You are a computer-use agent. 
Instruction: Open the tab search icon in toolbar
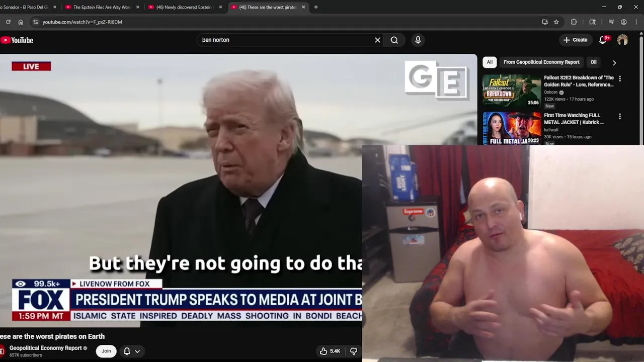click(592, 22)
